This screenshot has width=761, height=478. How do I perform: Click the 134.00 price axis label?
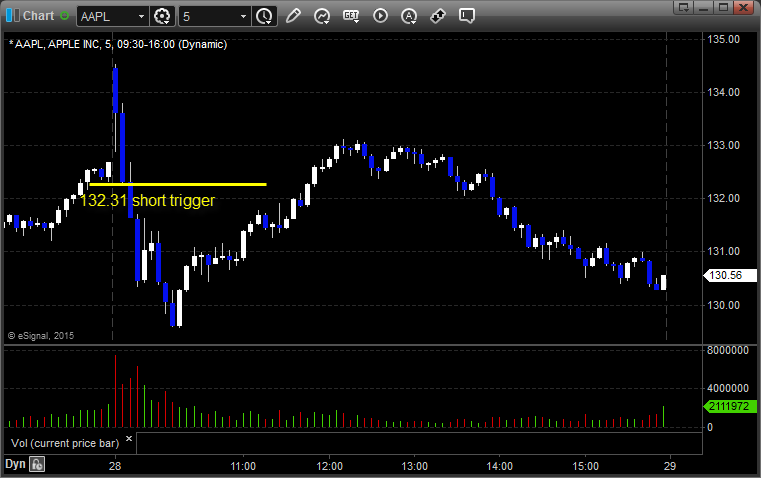click(724, 92)
